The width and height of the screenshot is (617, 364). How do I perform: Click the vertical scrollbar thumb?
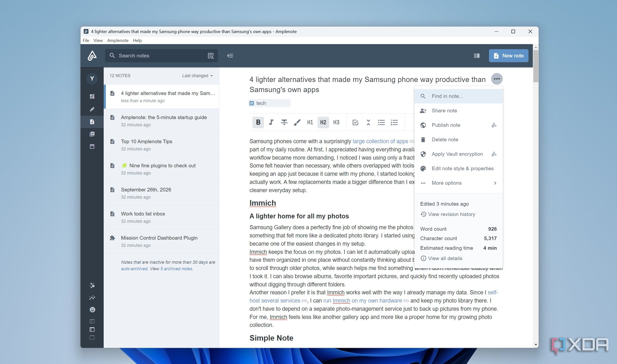(x=536, y=66)
